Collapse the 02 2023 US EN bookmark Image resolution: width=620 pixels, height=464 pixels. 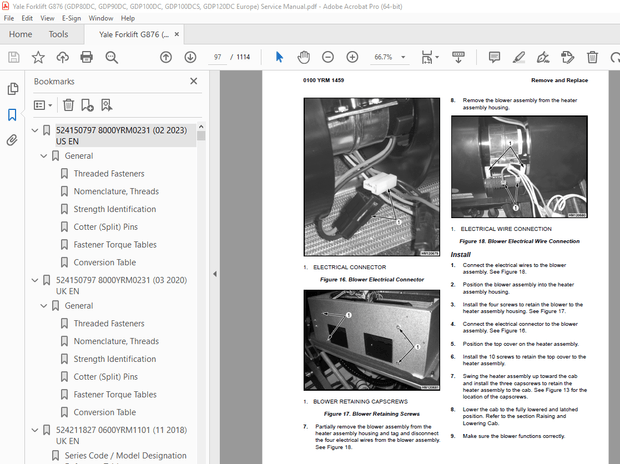[x=35, y=130]
